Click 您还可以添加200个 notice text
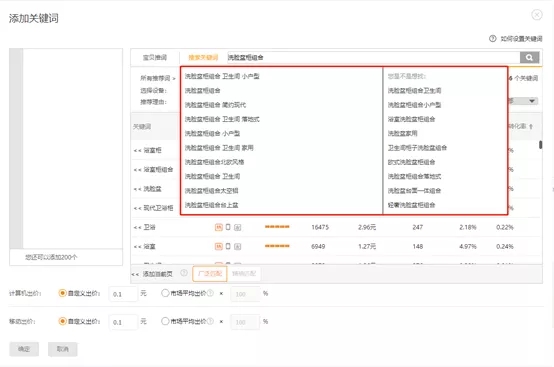This screenshot has height=367, width=554. click(x=51, y=258)
